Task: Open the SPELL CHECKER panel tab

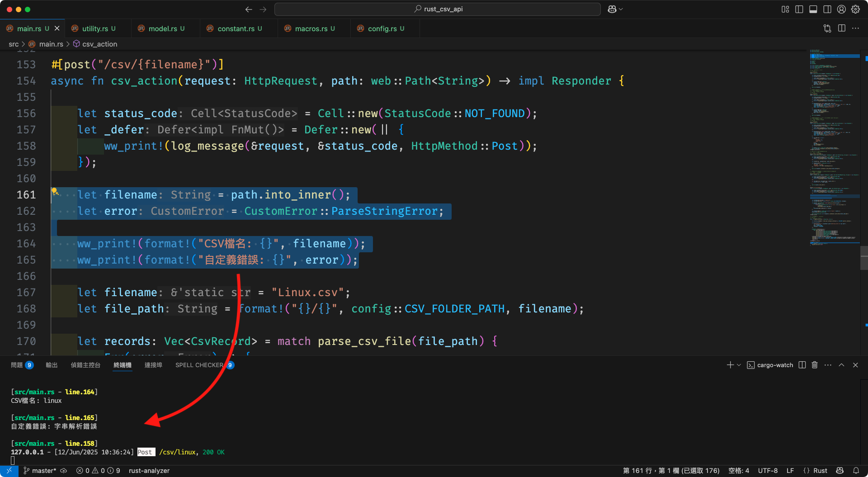Action: point(204,365)
